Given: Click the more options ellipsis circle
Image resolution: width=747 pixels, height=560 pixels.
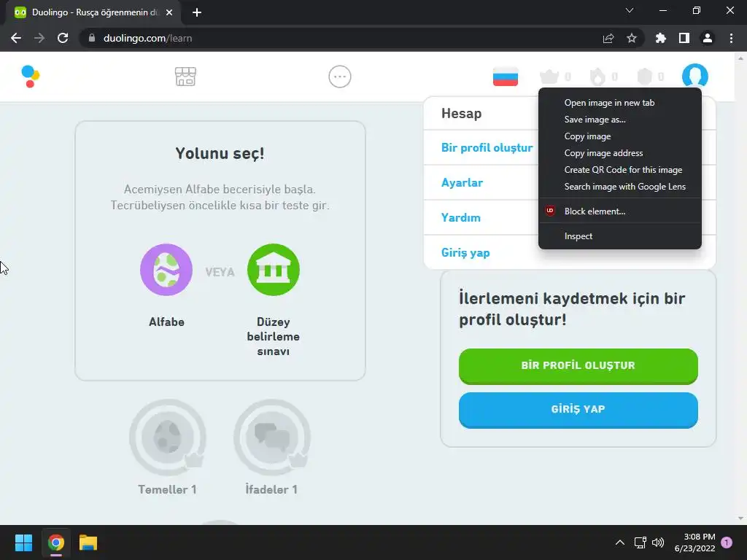Looking at the screenshot, I should pos(340,76).
